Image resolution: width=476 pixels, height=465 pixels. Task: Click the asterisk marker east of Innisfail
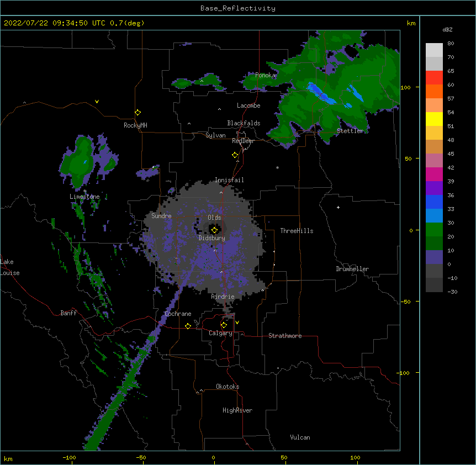(277, 167)
